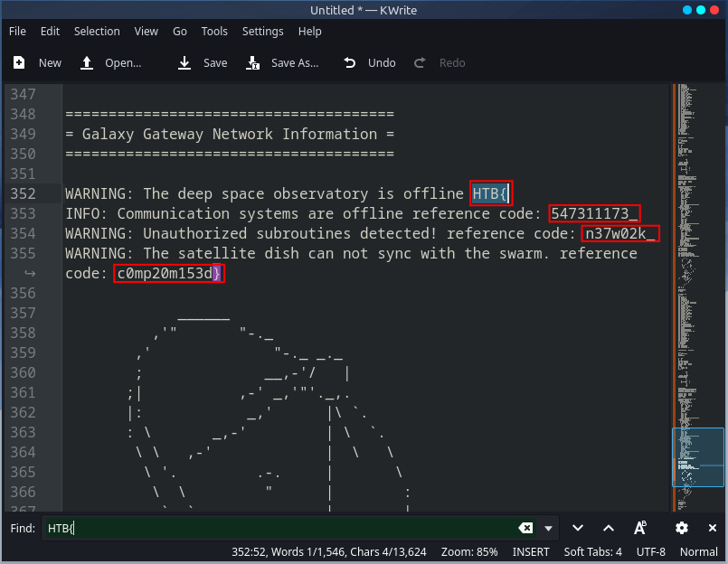This screenshot has height=564, width=728.
Task: Undo the last edit
Action: [x=351, y=63]
